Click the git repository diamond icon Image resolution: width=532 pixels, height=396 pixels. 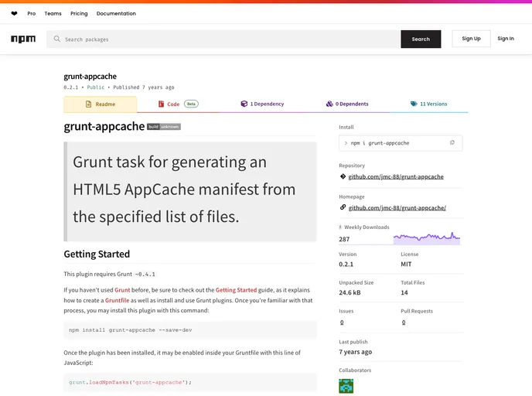(343, 176)
